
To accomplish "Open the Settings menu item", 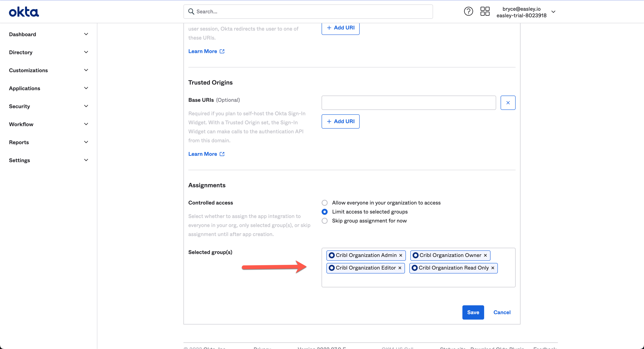I will coord(19,160).
